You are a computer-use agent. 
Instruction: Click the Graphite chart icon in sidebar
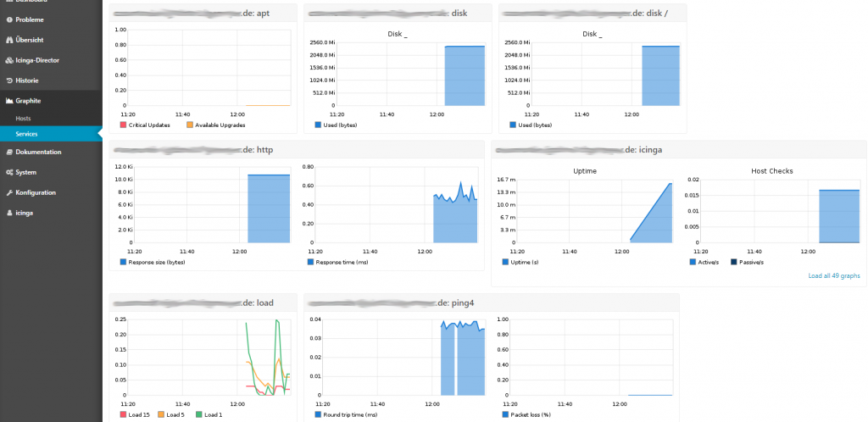coord(9,101)
